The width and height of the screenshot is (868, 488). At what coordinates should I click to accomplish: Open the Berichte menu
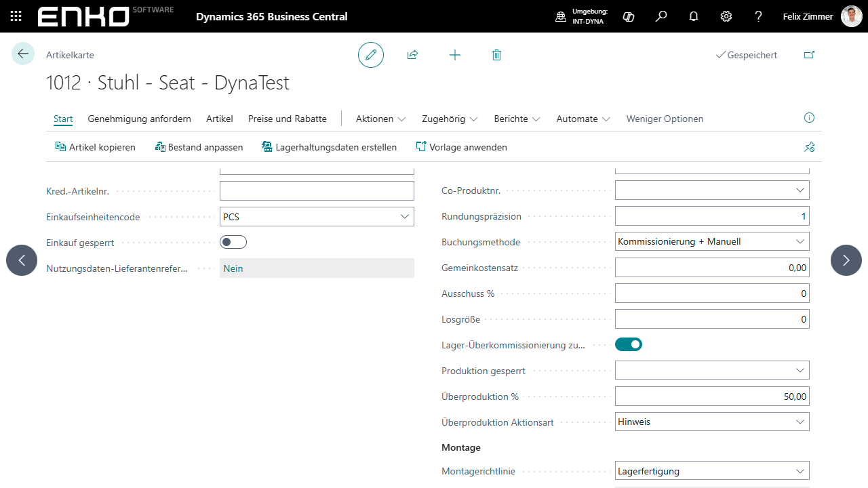517,119
